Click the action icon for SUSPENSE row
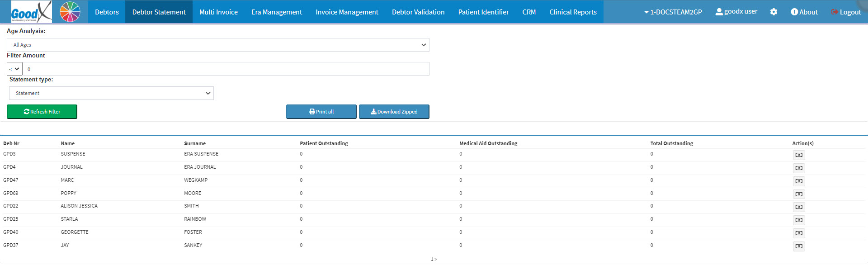Viewport: 868px width, 265px height. click(799, 155)
